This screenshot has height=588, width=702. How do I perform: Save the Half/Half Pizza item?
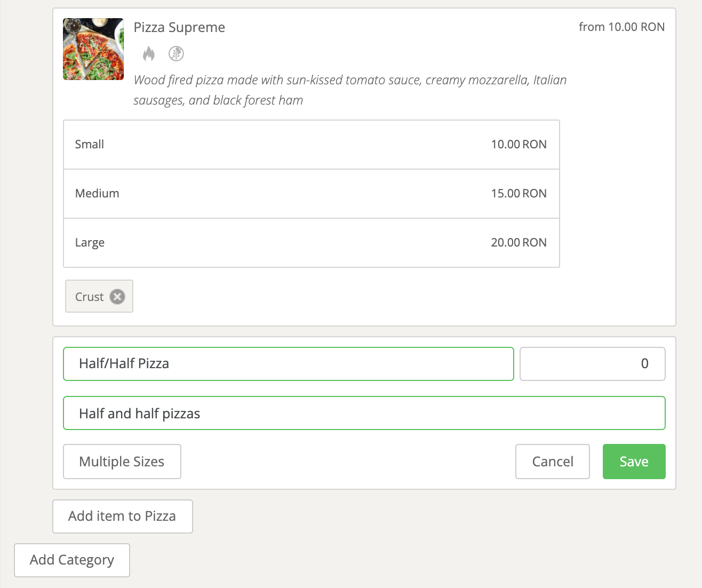[634, 462]
